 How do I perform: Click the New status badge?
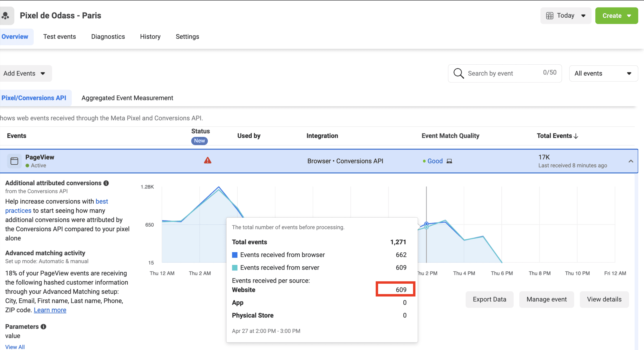[199, 141]
